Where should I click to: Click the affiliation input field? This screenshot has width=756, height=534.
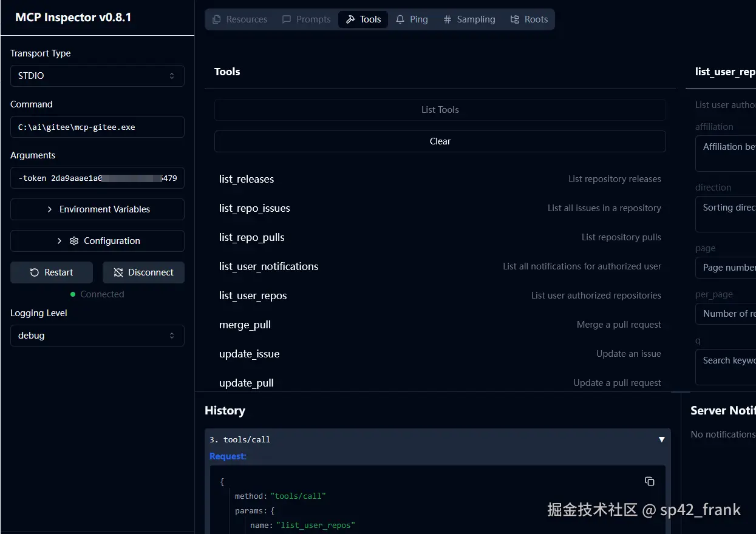click(726, 154)
